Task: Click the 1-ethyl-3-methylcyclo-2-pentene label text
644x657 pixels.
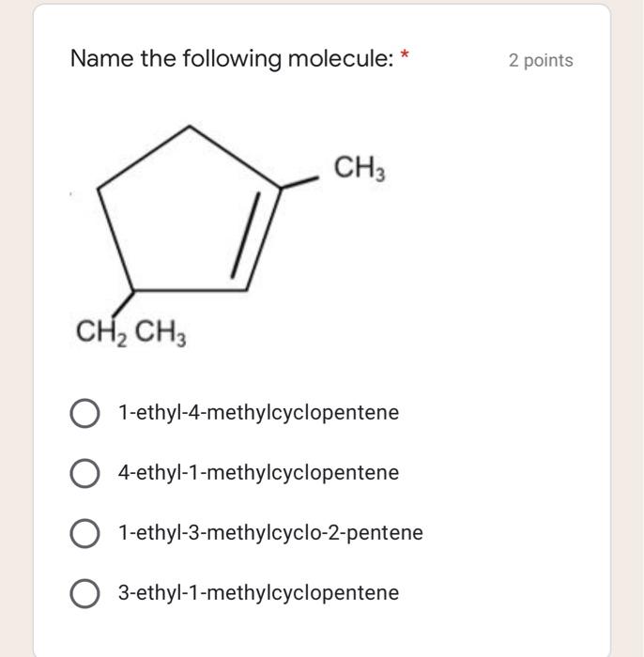Action: (x=270, y=532)
